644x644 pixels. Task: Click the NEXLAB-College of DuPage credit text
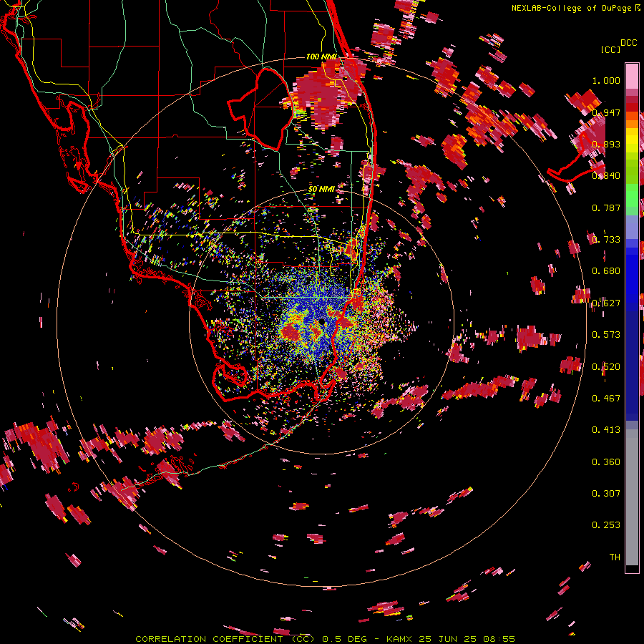[x=572, y=8]
